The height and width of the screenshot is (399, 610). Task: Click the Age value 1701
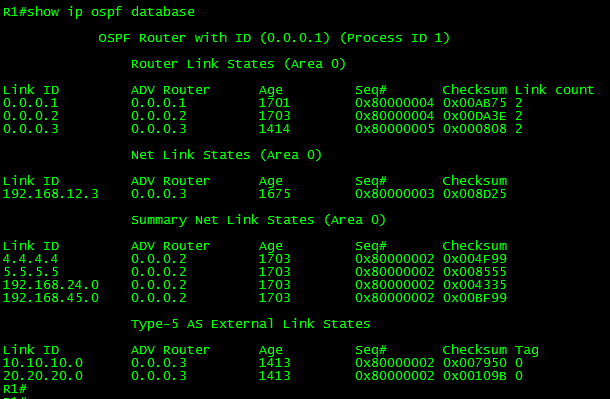click(x=274, y=103)
